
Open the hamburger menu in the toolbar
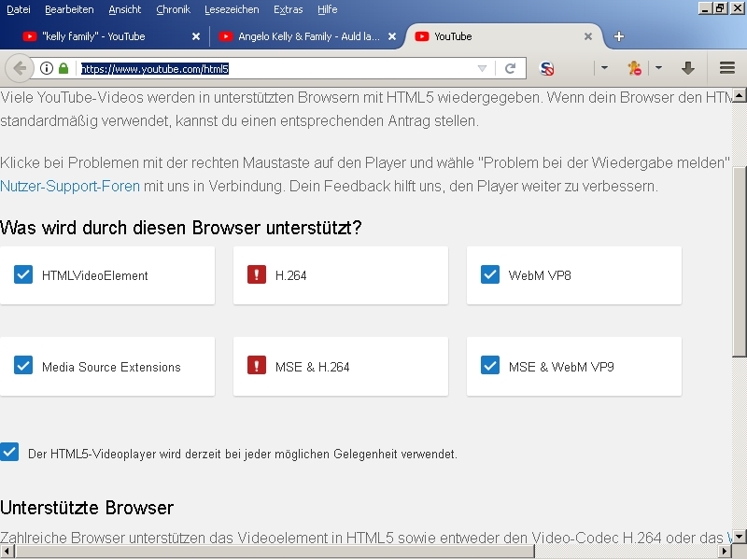(727, 68)
